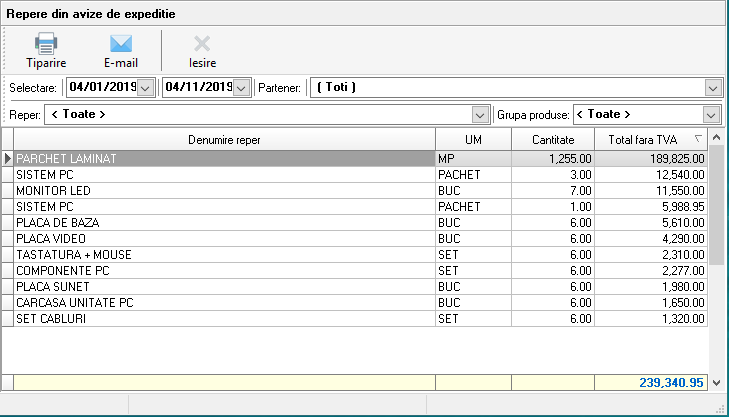Expand the Grupa produse dropdown
This screenshot has height=417, width=729.
[x=712, y=114]
